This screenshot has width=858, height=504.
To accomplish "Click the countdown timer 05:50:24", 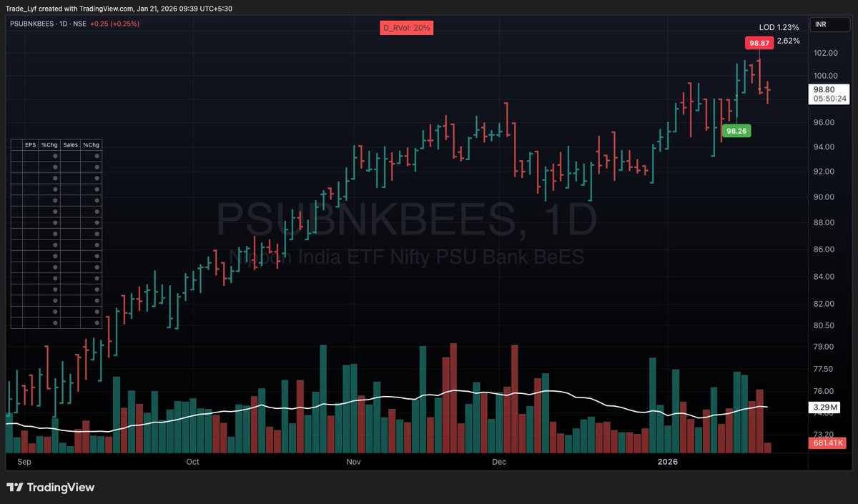I will 829,99.
